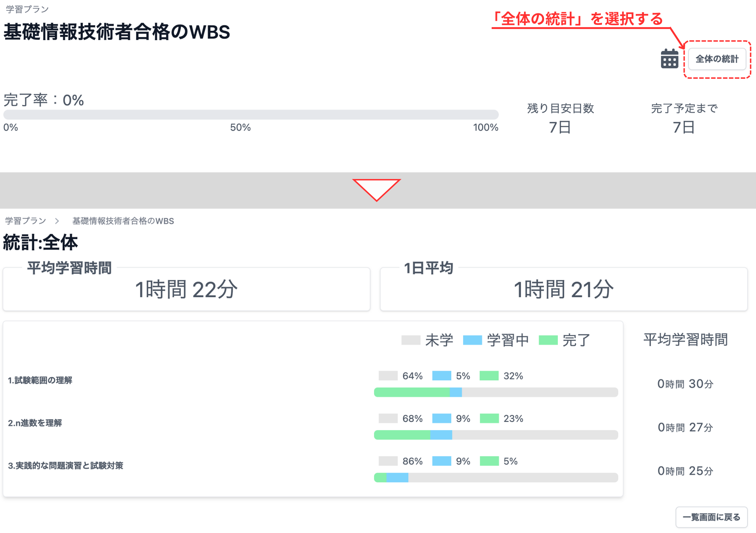Select the blue 学習中 legend swatch
756x533 pixels.
[x=472, y=340]
